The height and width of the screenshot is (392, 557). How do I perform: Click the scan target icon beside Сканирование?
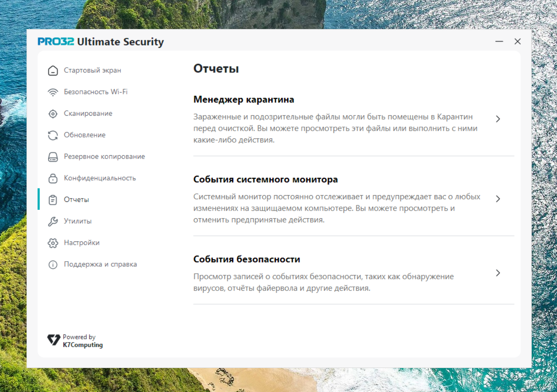pos(53,114)
